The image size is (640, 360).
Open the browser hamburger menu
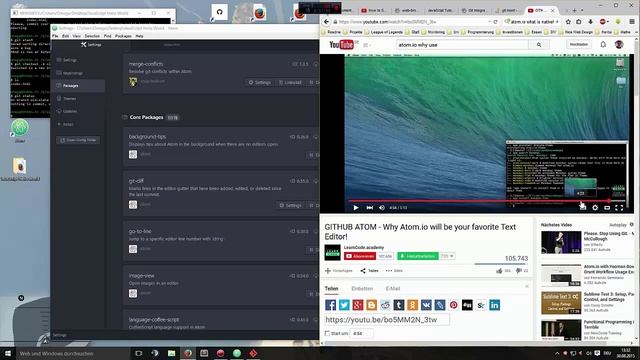click(x=632, y=22)
